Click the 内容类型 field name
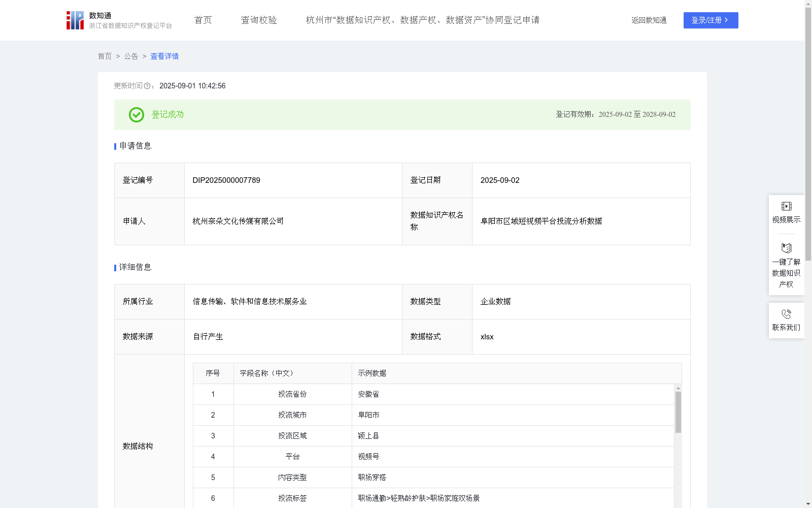812x508 pixels. point(292,478)
